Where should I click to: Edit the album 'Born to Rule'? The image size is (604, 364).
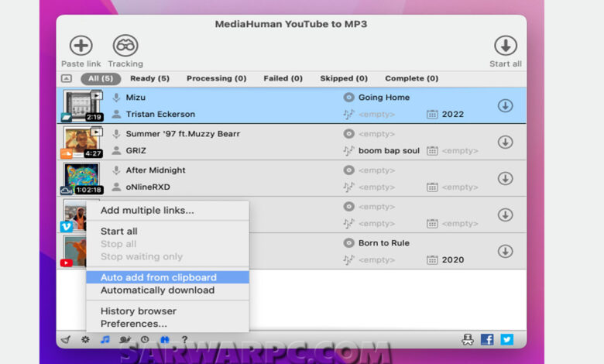point(384,243)
